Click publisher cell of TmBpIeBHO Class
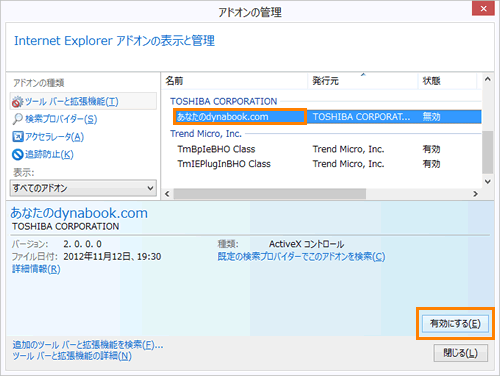This screenshot has width=500, height=376. [348, 149]
